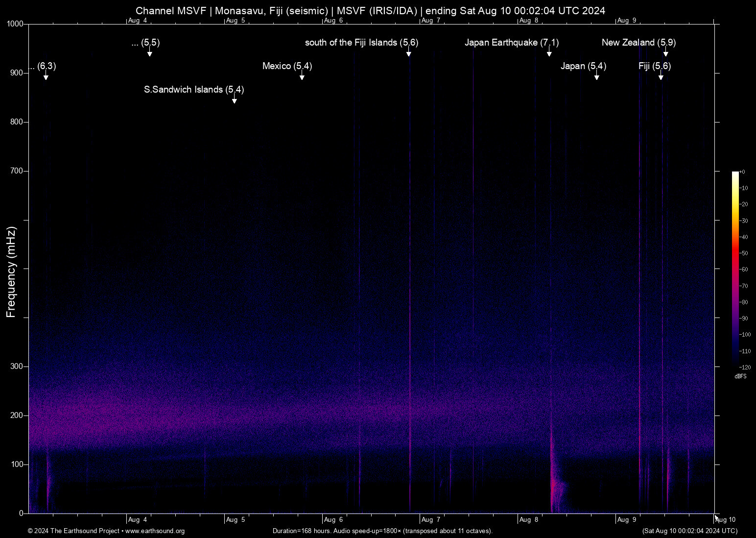This screenshot has height=538, width=756.
Task: Click "Aug 4" on the top time axis
Action: (138, 21)
